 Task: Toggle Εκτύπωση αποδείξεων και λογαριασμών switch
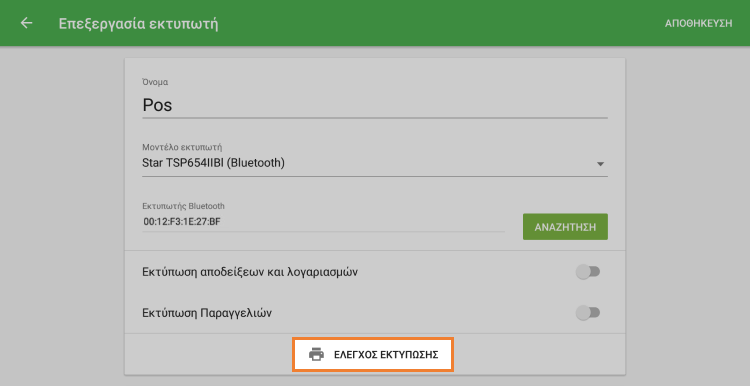(x=588, y=272)
